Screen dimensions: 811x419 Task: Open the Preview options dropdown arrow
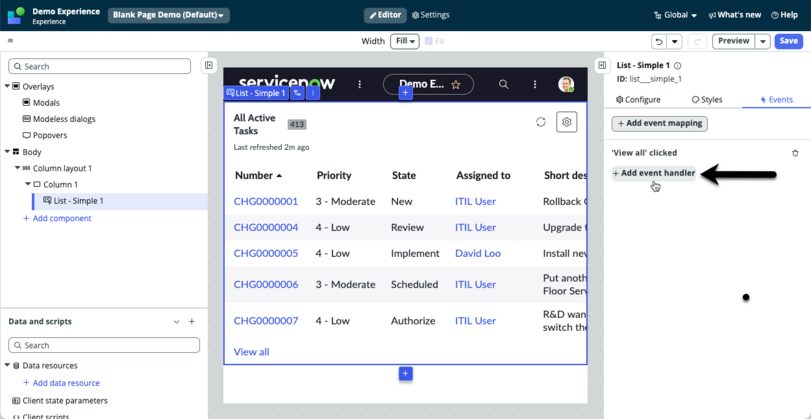pyautogui.click(x=763, y=41)
